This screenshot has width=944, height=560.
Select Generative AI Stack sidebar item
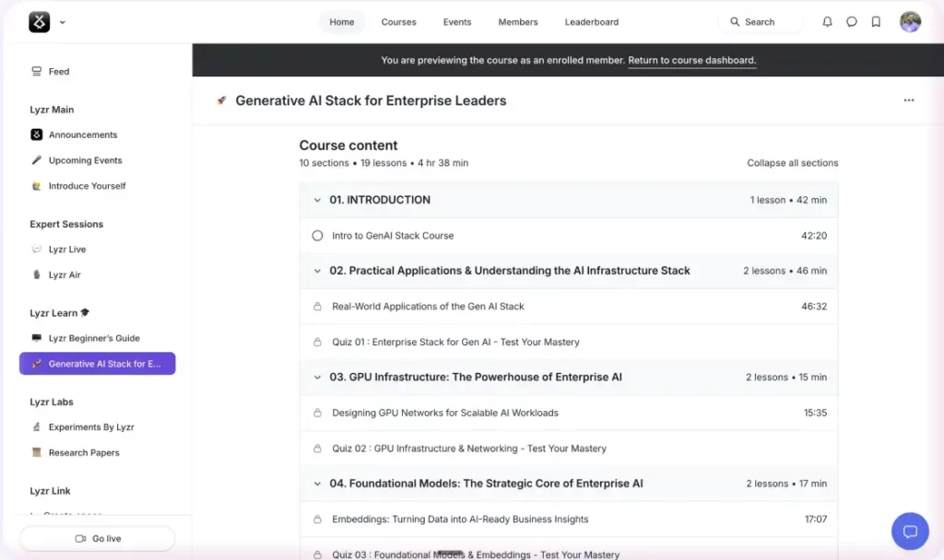[x=97, y=363]
